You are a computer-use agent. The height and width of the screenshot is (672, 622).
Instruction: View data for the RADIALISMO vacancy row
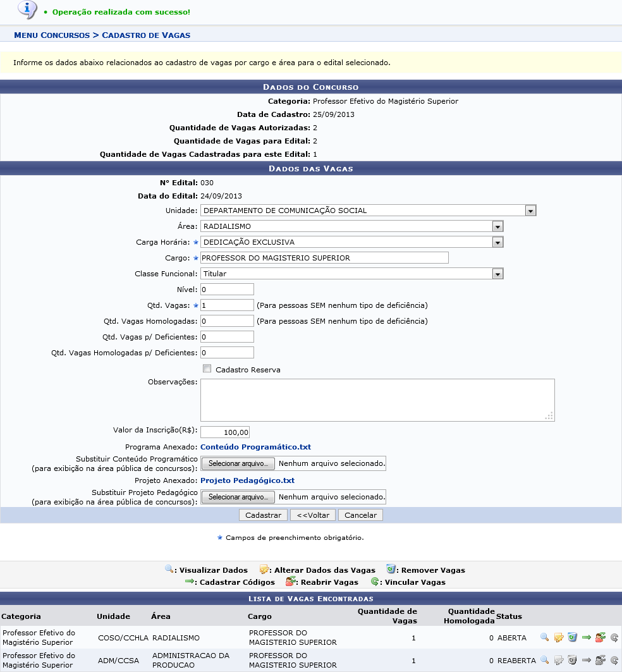click(x=544, y=637)
